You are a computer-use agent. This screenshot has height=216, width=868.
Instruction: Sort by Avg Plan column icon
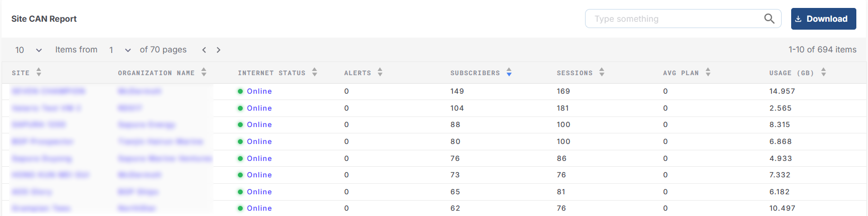pyautogui.click(x=708, y=73)
